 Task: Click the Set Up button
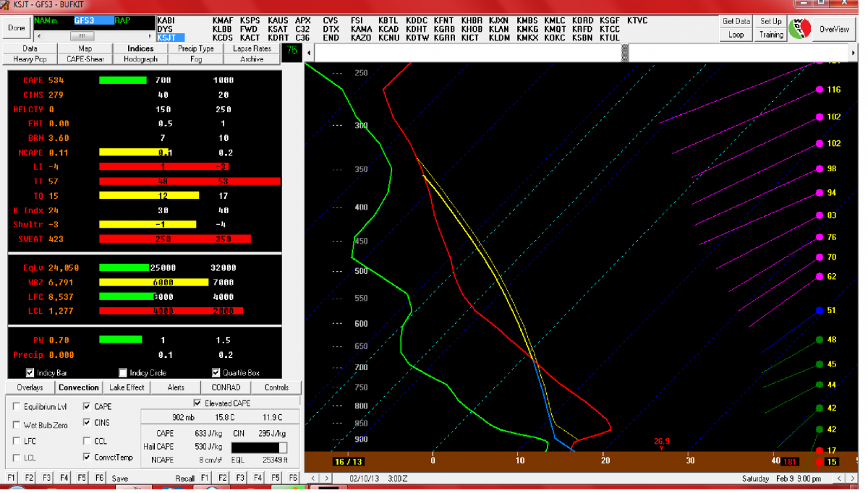pos(771,21)
